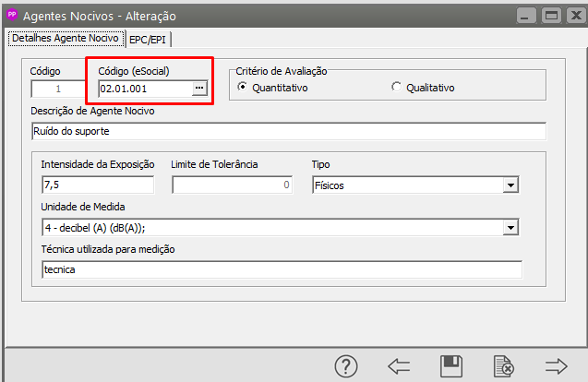Open the Detalhes Agente Nocivo tab

65,38
